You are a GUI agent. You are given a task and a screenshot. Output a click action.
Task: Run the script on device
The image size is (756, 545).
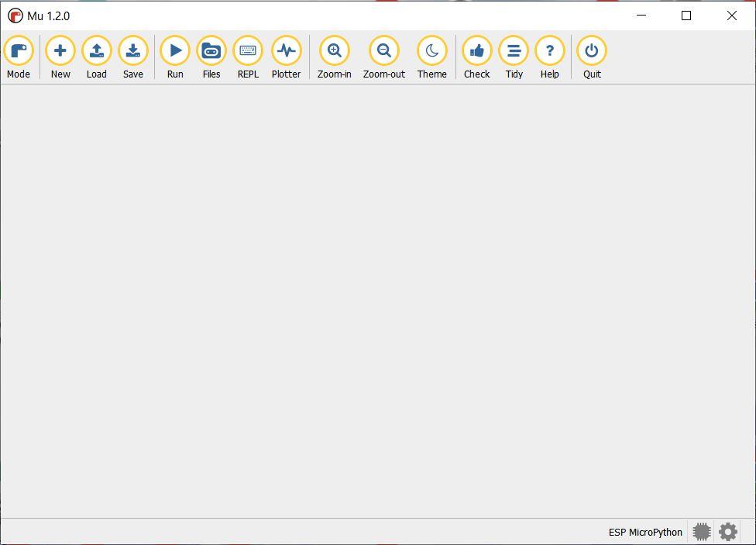coord(175,57)
